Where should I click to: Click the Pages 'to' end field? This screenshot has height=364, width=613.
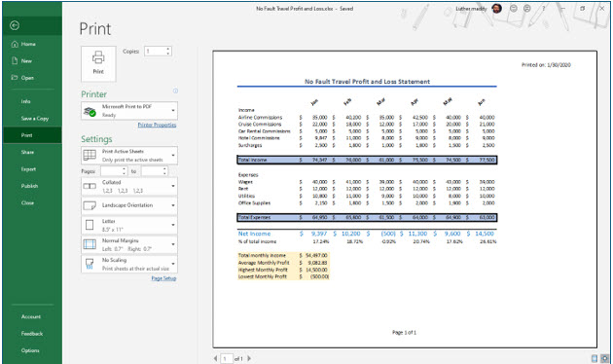152,171
